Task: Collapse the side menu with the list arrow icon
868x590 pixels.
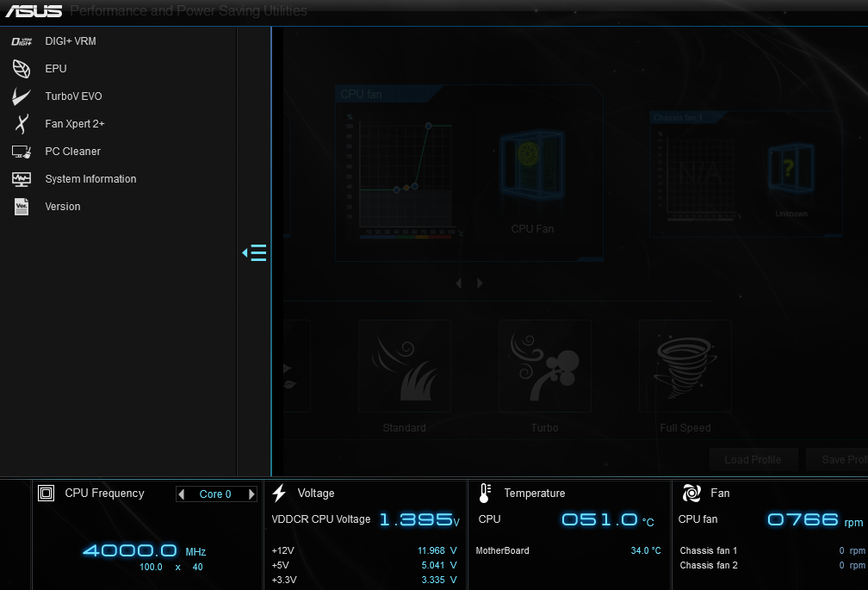Action: click(255, 252)
